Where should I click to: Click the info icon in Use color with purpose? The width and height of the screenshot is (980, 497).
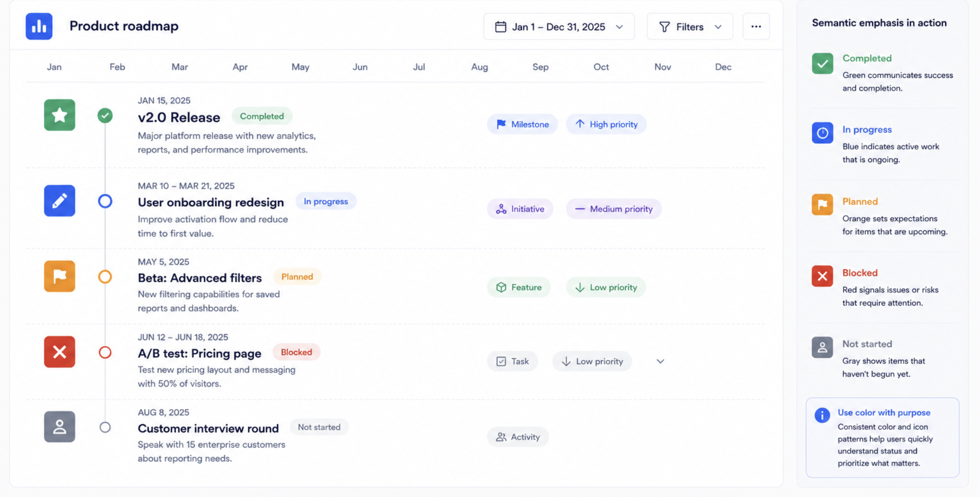click(x=822, y=415)
